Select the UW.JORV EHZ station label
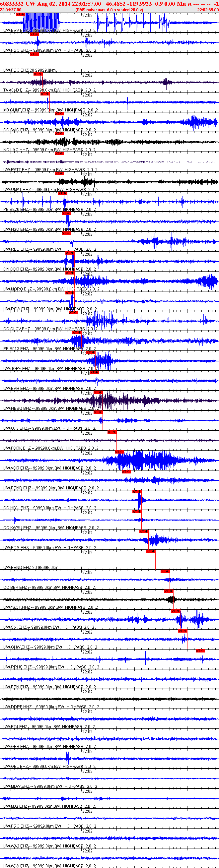 [x=51, y=368]
